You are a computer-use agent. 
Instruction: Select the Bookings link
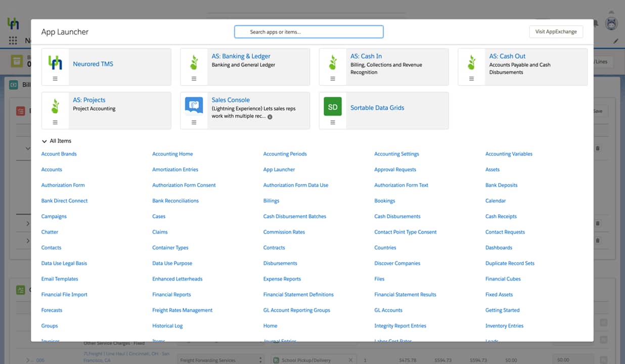pyautogui.click(x=384, y=201)
